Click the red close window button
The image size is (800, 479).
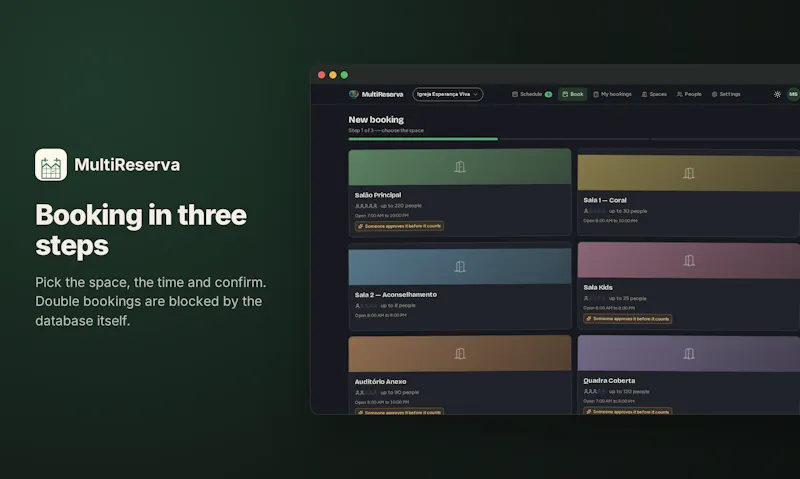tap(321, 75)
